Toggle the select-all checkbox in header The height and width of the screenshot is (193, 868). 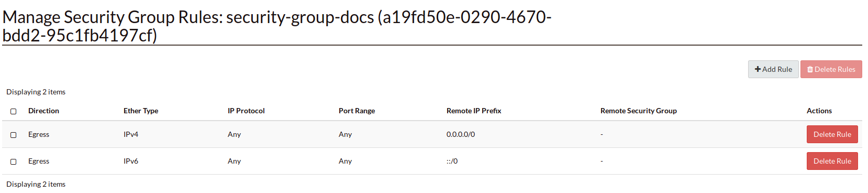pyautogui.click(x=14, y=111)
